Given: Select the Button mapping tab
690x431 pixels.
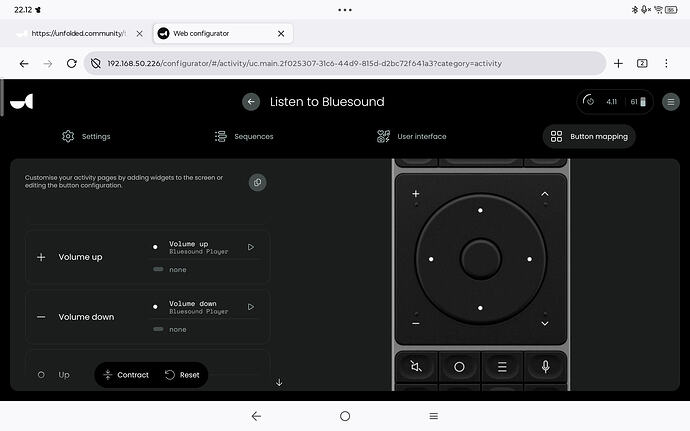Looking at the screenshot, I should point(589,136).
